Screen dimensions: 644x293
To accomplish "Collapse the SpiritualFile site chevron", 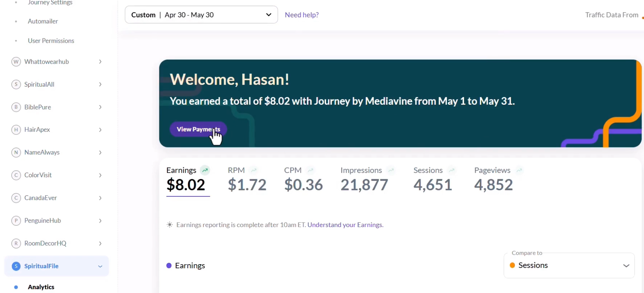I will click(x=100, y=266).
